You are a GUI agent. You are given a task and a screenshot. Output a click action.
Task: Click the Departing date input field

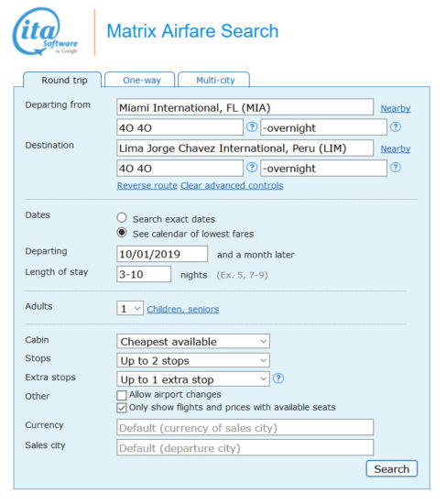(162, 254)
